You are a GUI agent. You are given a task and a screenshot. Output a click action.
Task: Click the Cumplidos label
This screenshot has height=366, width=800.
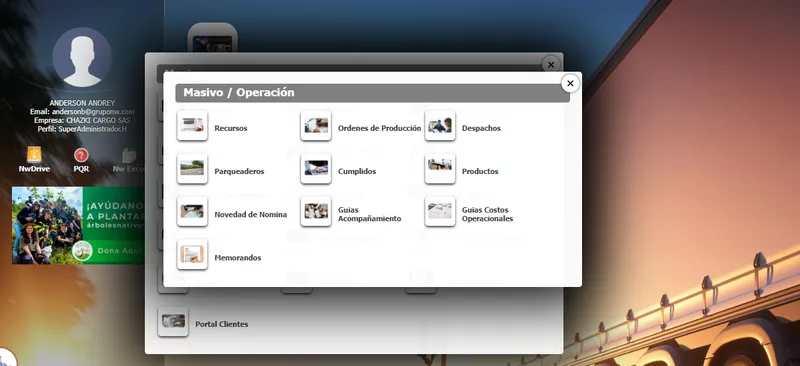[x=357, y=172]
